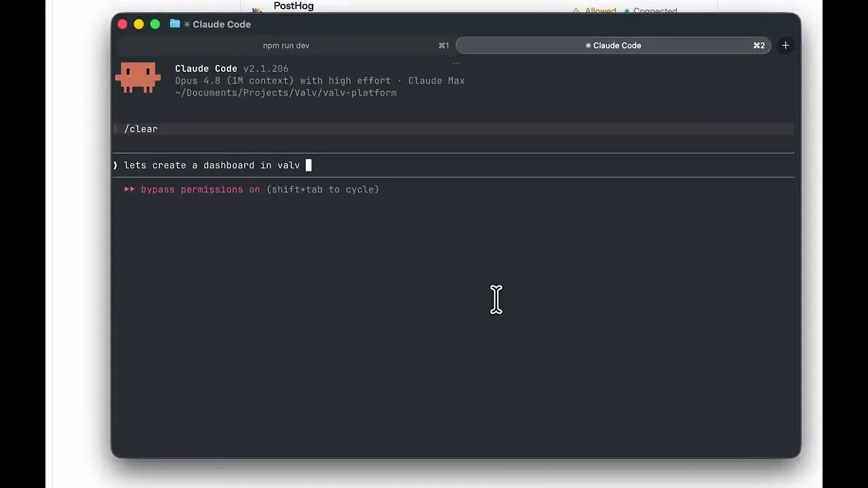Click the shift+tab to cycle hint
This screenshot has height=488, width=868.
(323, 189)
